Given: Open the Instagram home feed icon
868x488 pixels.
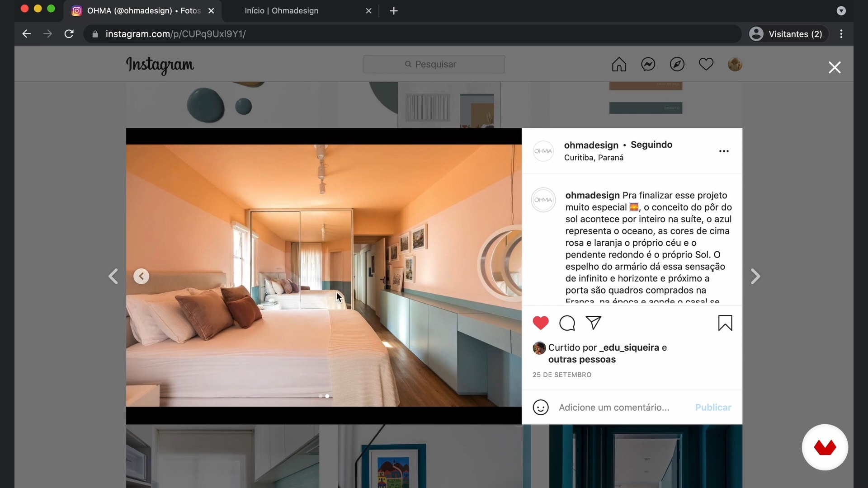Looking at the screenshot, I should 619,65.
